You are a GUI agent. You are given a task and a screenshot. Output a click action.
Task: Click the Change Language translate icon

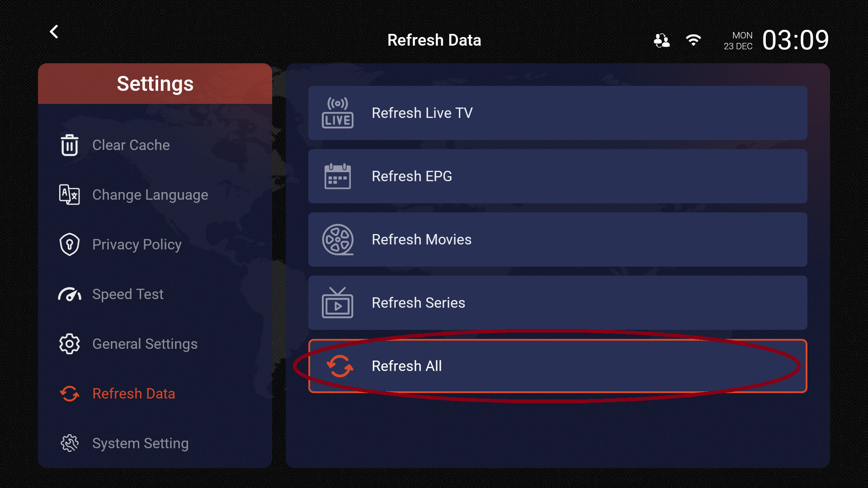(70, 195)
